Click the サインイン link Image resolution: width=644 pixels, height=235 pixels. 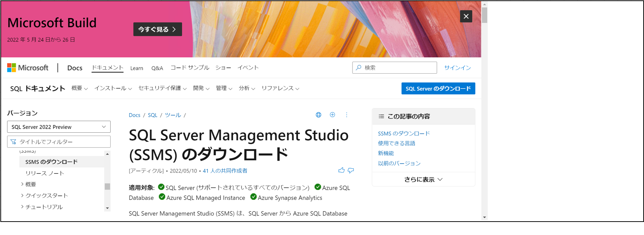pos(458,68)
